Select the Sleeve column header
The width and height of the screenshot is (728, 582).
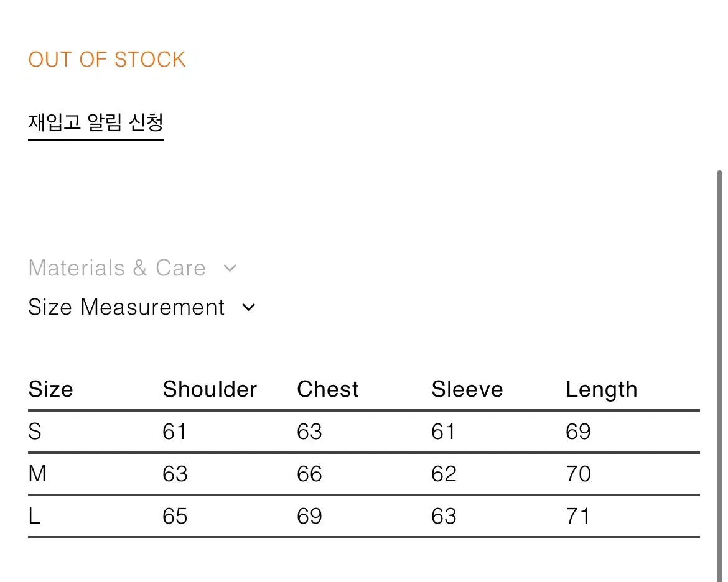[x=467, y=389]
